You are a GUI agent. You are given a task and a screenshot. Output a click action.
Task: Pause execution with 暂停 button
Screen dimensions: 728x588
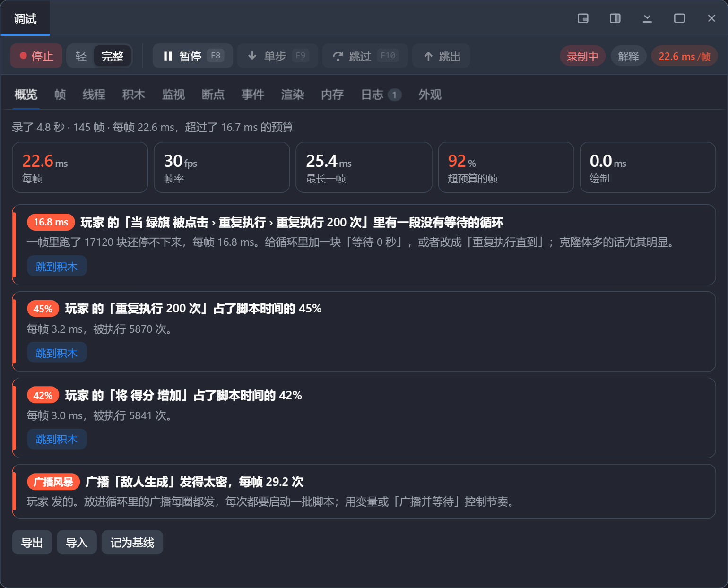pyautogui.click(x=193, y=56)
